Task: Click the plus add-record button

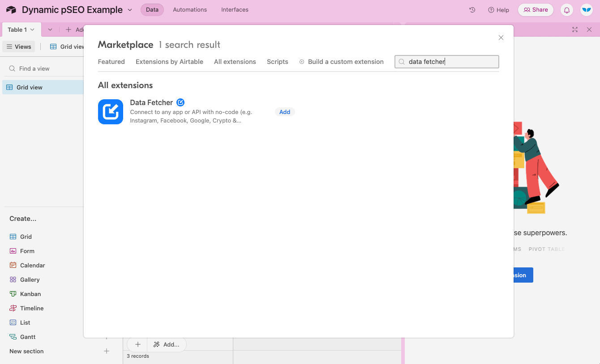Action: (138, 344)
